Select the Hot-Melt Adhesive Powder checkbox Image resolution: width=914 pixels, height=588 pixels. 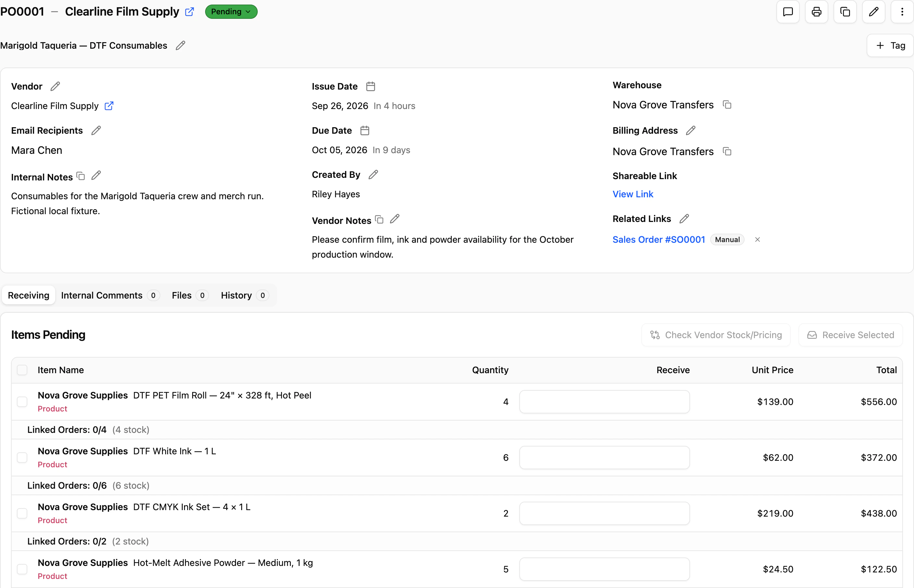(x=22, y=569)
